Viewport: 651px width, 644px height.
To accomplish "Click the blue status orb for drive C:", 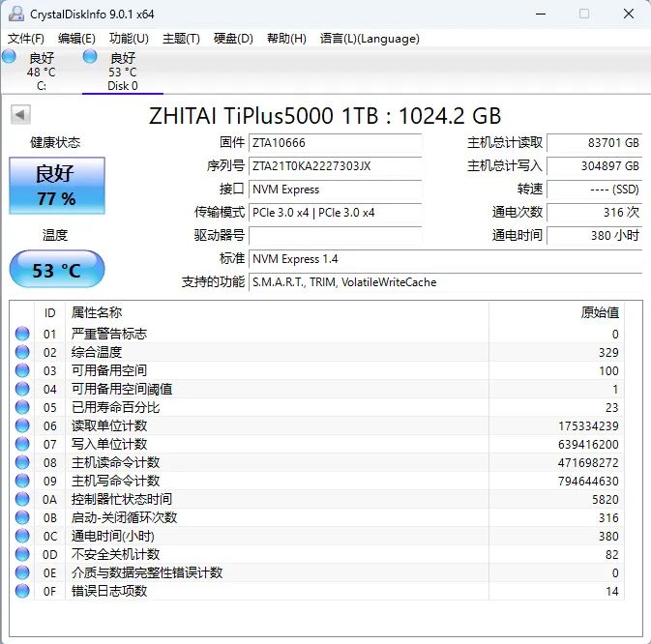I will point(9,56).
